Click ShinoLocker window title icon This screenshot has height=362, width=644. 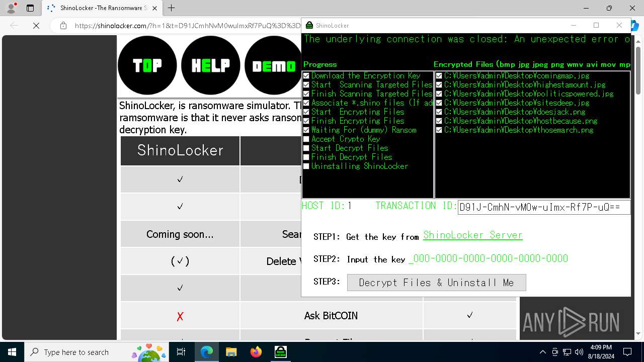[x=309, y=25]
